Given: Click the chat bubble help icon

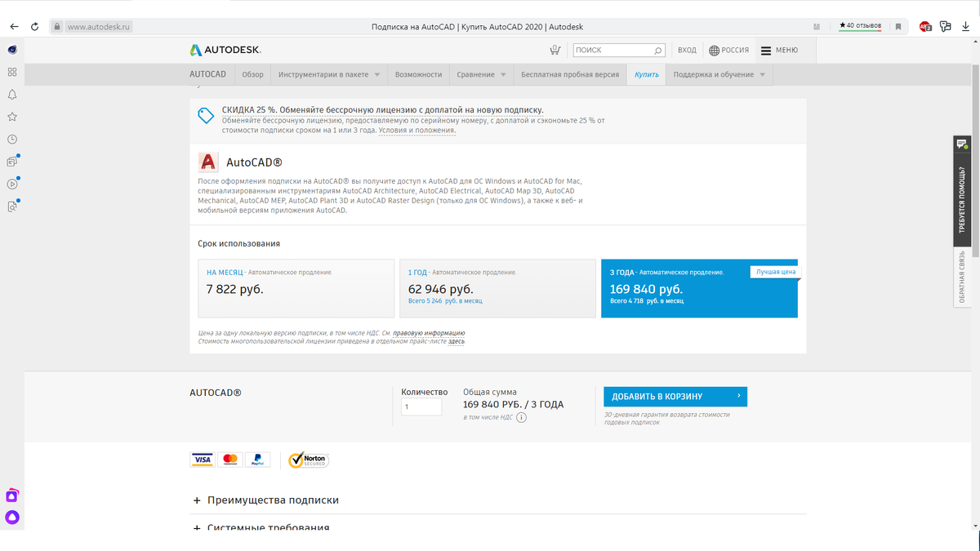Looking at the screenshot, I should coord(962,144).
